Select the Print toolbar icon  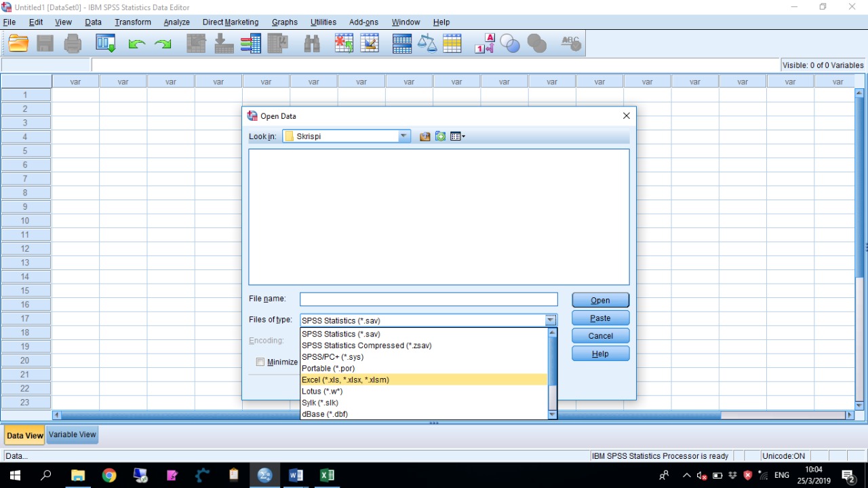pos(73,43)
